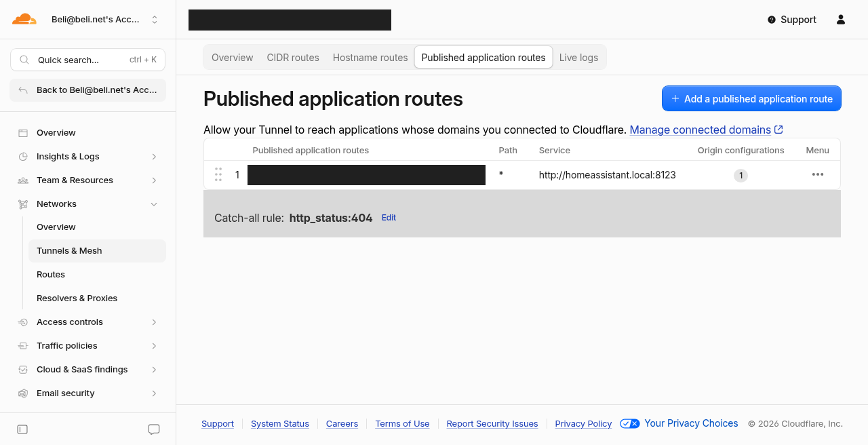Open the feedback chat bubble icon
Image resolution: width=868 pixels, height=445 pixels.
[x=154, y=429]
